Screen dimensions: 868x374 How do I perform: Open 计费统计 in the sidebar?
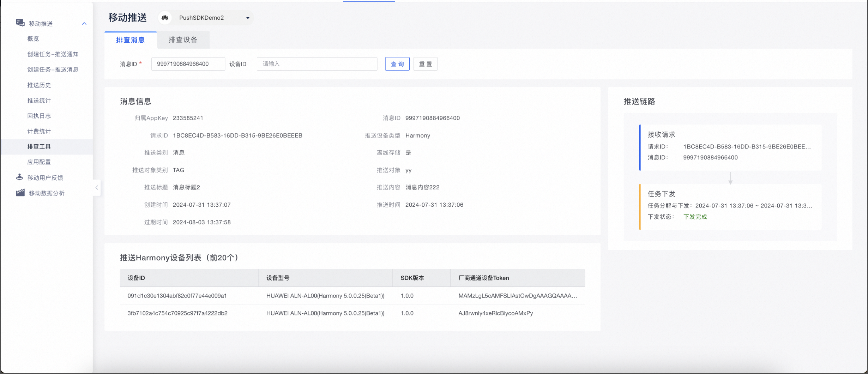[39, 131]
